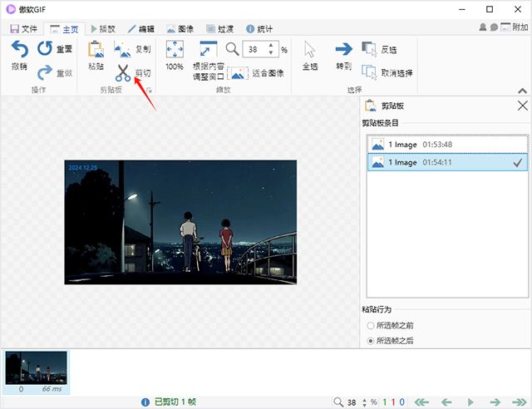The width and height of the screenshot is (532, 409).
Task: Click the Undo (撤销) arrow icon
Action: coord(18,49)
